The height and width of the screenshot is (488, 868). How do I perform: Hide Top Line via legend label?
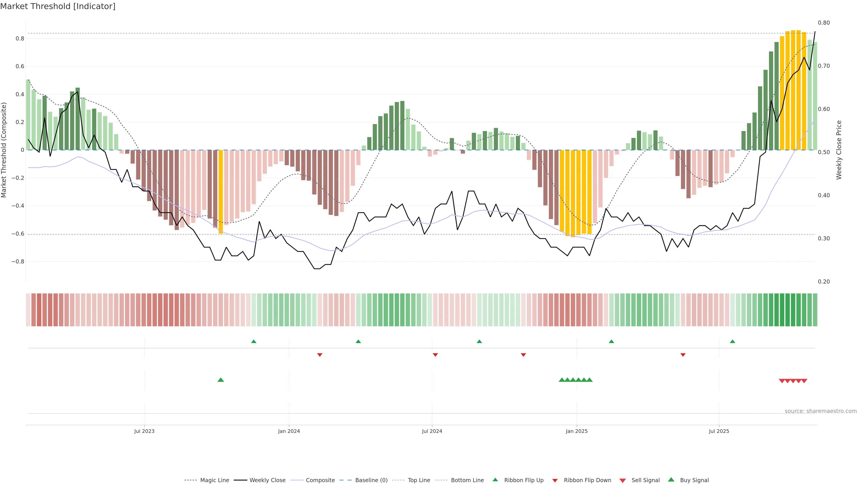pos(419,480)
